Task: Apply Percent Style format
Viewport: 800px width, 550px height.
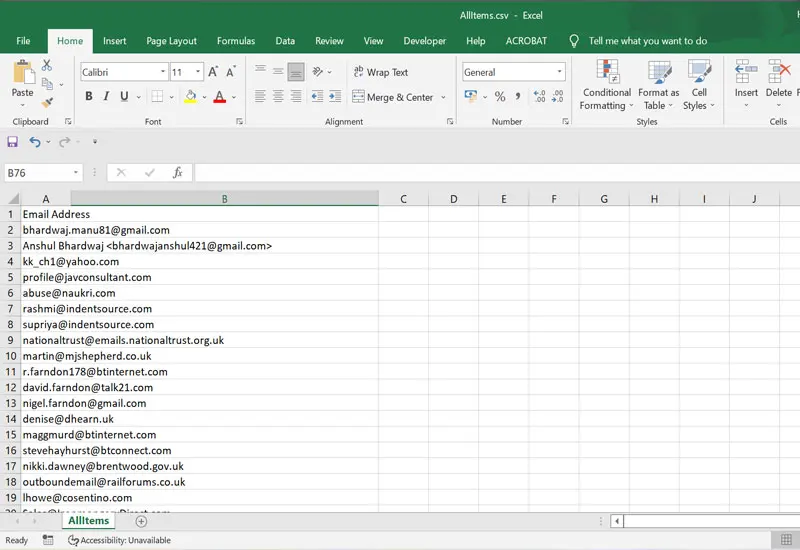Action: tap(500, 96)
